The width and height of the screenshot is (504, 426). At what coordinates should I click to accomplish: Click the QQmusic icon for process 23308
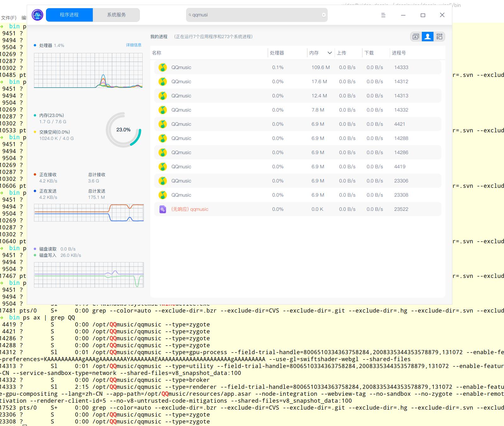162,195
